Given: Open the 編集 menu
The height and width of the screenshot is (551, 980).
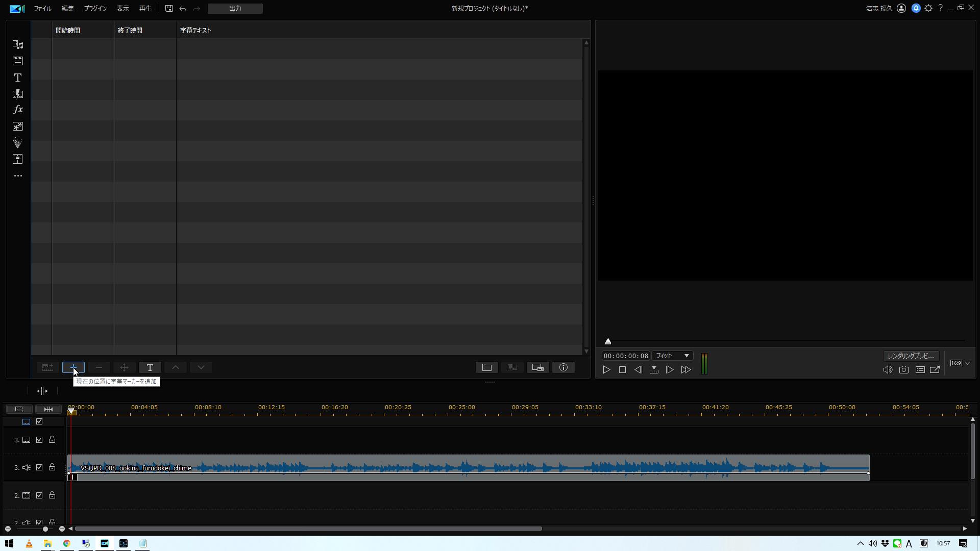Looking at the screenshot, I should click(67, 9).
